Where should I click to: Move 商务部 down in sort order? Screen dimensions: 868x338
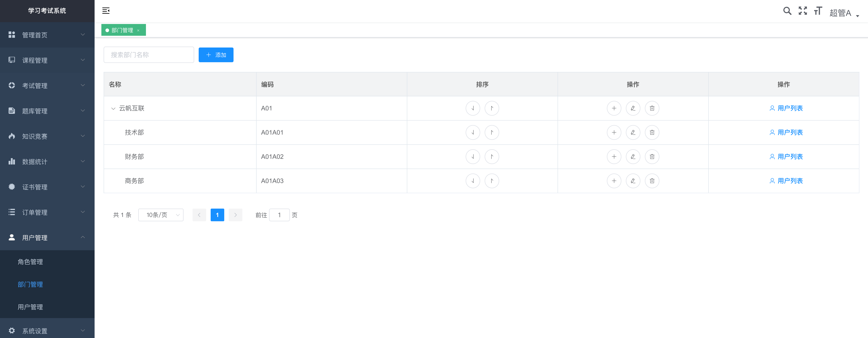coord(473,181)
